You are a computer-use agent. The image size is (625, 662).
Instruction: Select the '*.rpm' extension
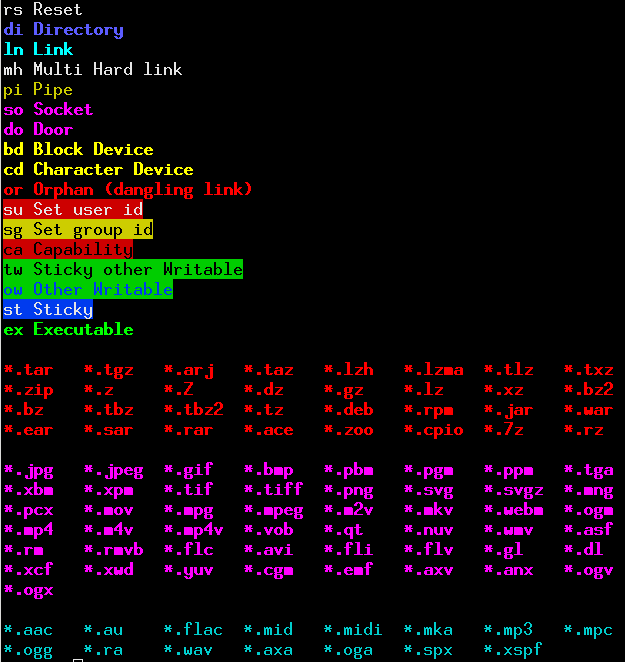click(x=428, y=410)
